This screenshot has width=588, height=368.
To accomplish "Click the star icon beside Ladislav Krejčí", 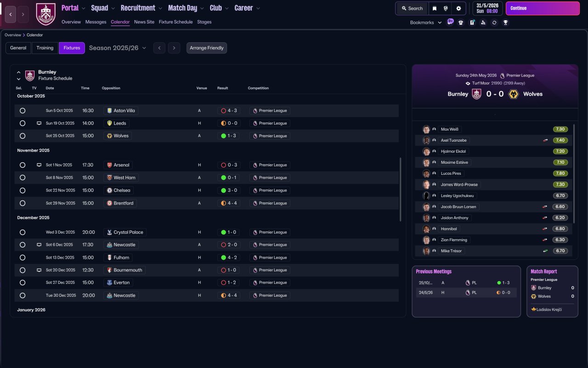I will click(x=533, y=309).
